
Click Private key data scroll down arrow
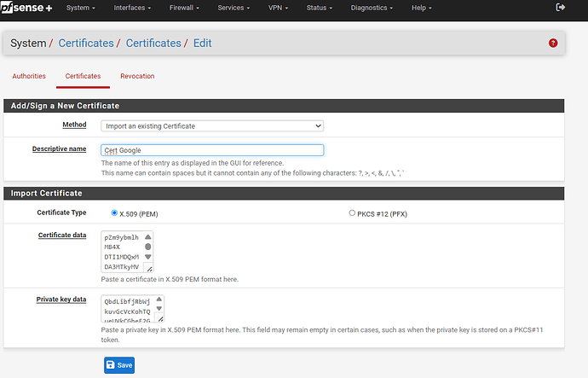tap(159, 309)
